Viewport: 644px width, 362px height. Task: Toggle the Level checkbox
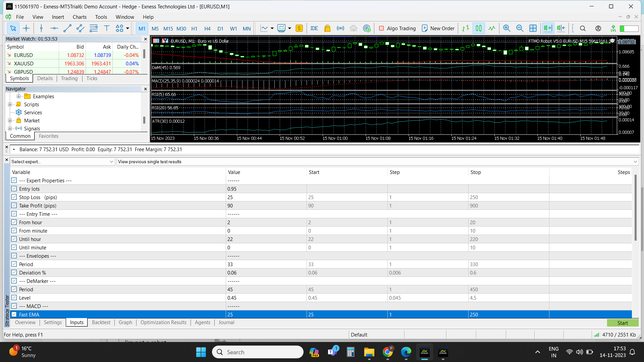tap(14, 298)
